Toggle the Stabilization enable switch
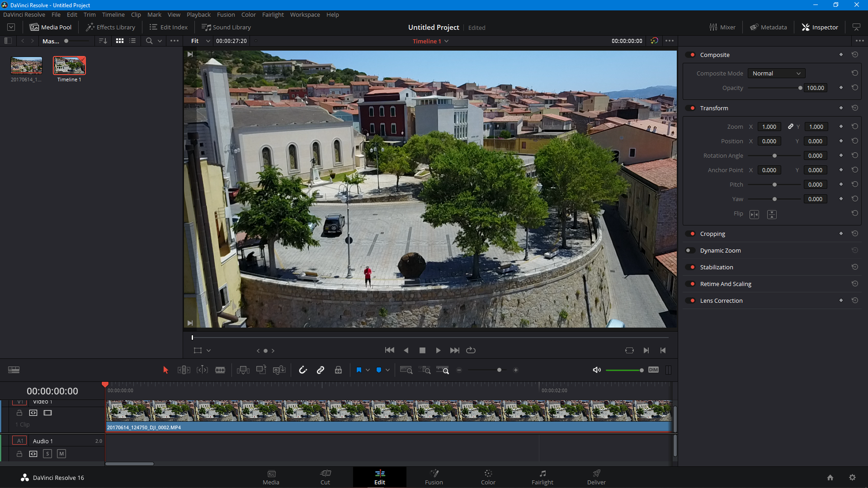Screen dimensions: 868x488 coord(690,267)
